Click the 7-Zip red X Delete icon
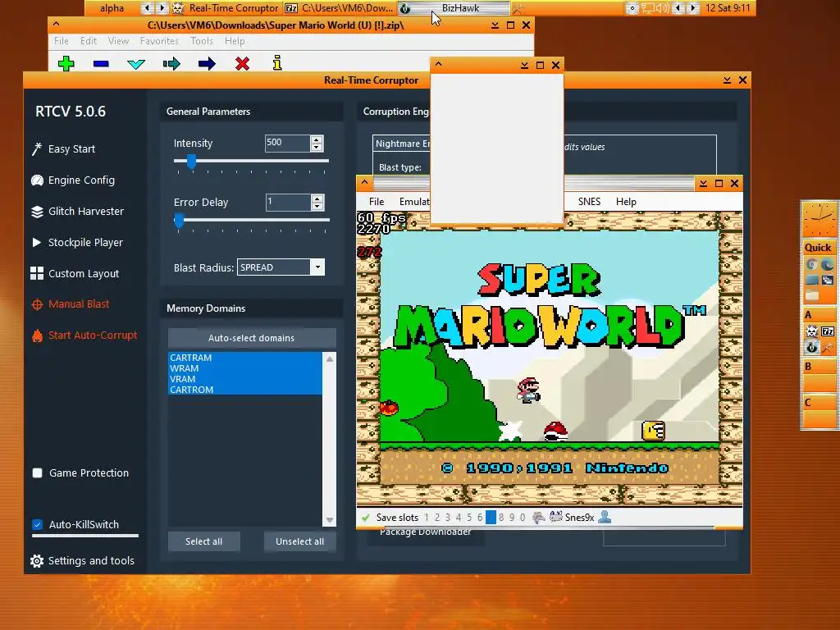 242,64
